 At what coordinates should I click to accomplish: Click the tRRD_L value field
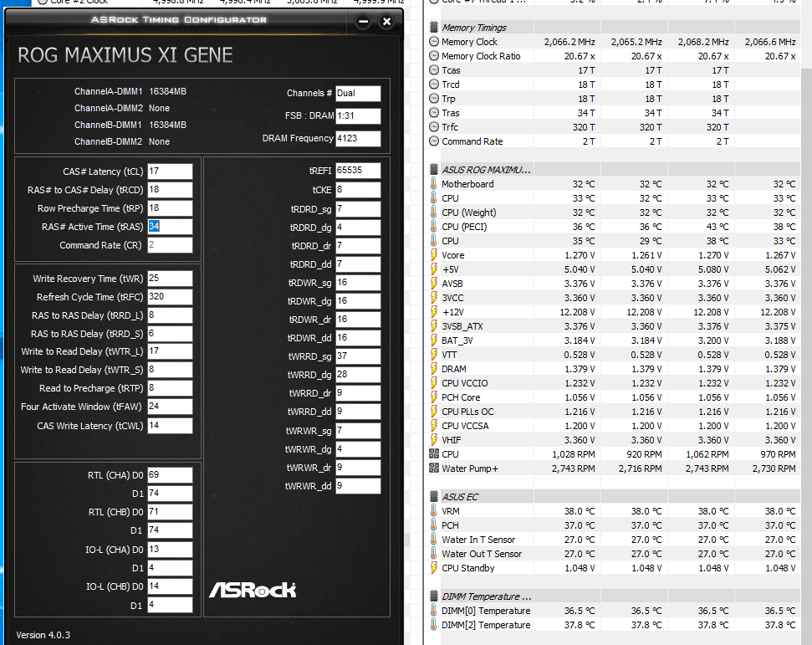coord(170,315)
